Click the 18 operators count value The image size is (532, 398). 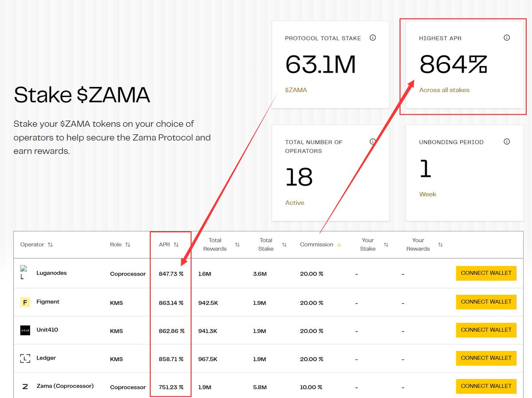pyautogui.click(x=299, y=177)
